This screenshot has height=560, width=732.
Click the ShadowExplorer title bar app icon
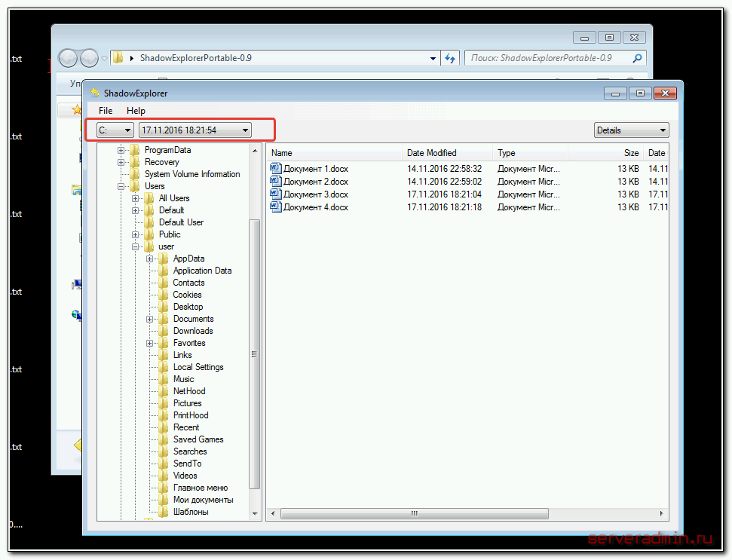point(95,93)
